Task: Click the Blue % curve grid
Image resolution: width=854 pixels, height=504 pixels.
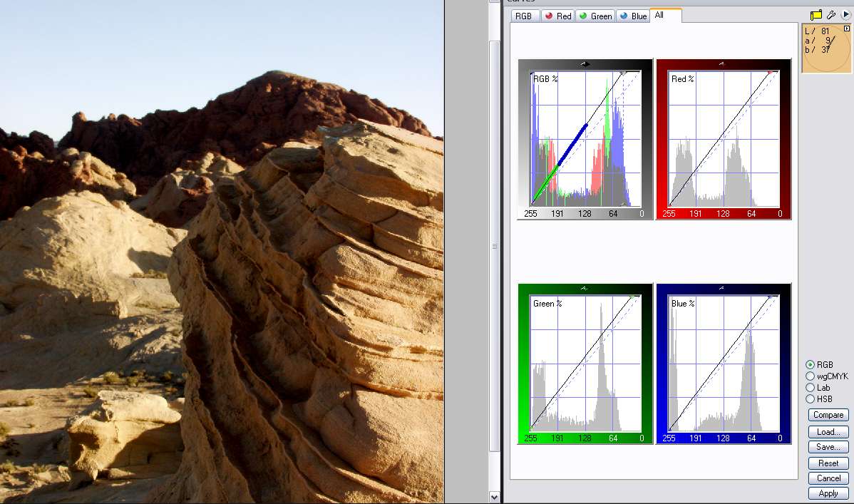Action: (724, 364)
